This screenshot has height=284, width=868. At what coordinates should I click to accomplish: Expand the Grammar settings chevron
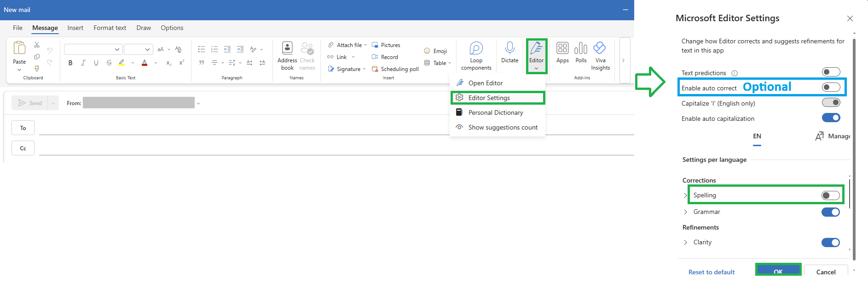click(x=686, y=212)
